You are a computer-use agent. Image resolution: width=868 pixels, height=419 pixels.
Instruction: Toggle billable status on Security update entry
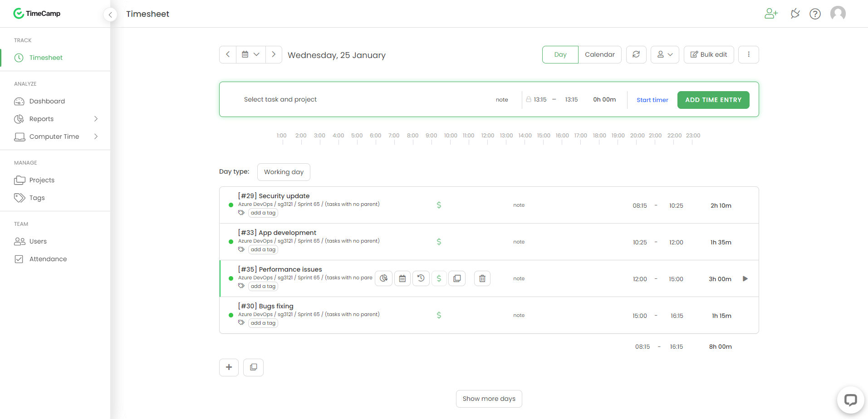point(438,205)
